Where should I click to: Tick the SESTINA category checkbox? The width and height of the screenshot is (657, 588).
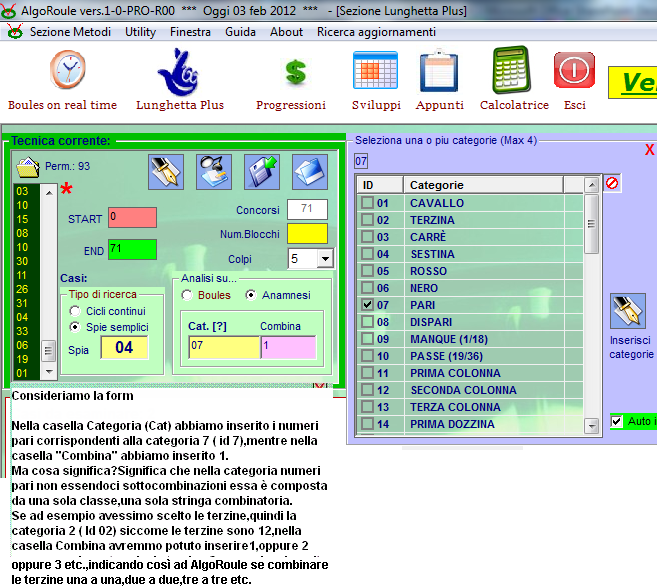tap(367, 254)
